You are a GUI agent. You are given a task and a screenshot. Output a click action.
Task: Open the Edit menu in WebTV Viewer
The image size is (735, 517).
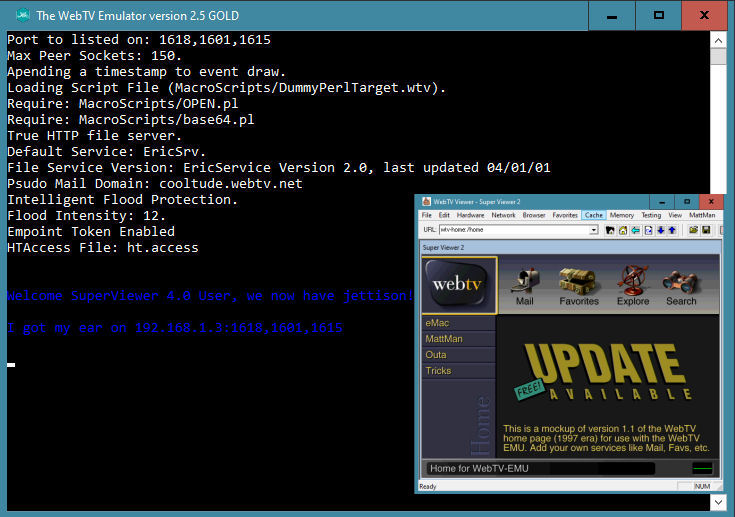click(x=444, y=215)
